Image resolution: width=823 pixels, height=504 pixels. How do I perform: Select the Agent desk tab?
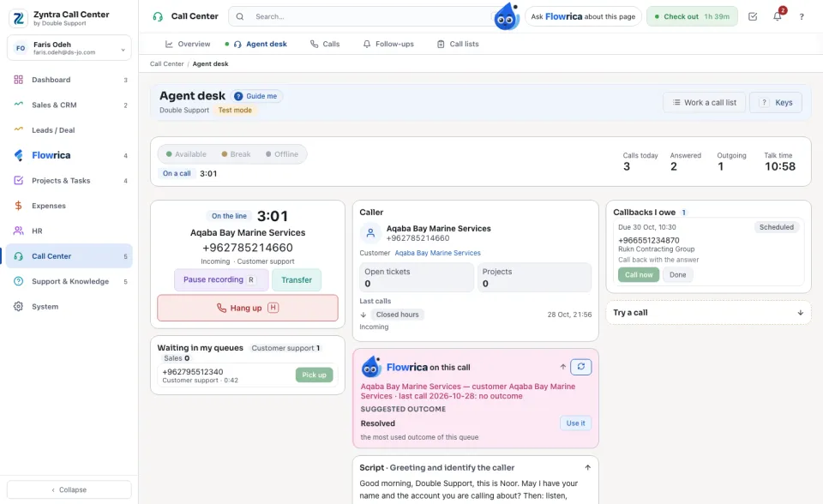pos(261,44)
